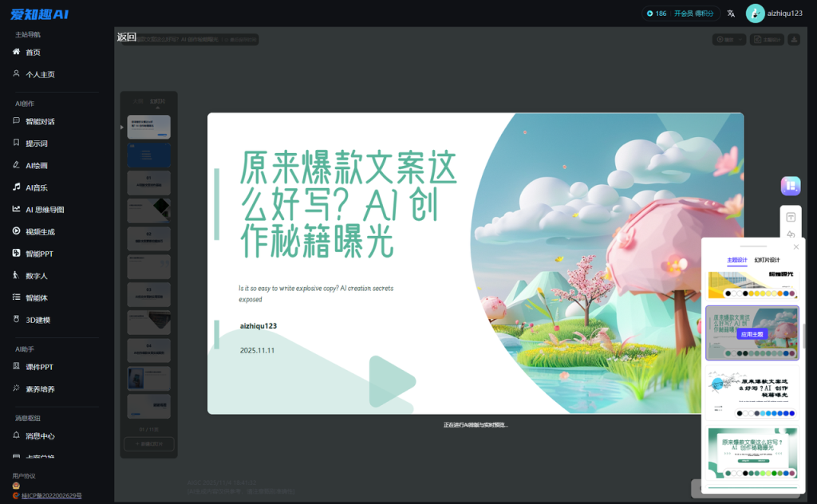The height and width of the screenshot is (504, 817).
Task: Select the first title slide thumbnail
Action: point(149,127)
